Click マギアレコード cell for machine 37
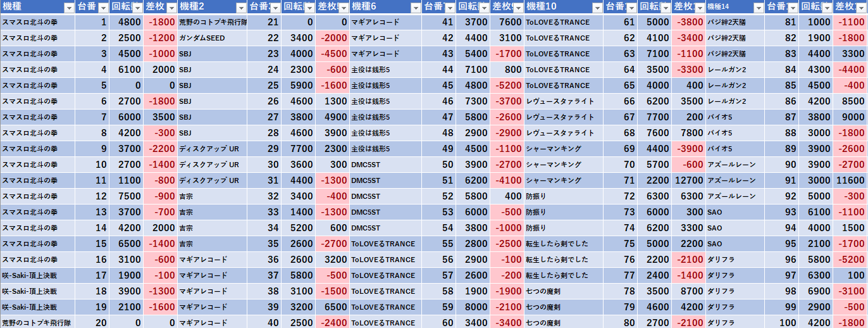Image resolution: width=868 pixels, height=328 pixels. pos(213,275)
